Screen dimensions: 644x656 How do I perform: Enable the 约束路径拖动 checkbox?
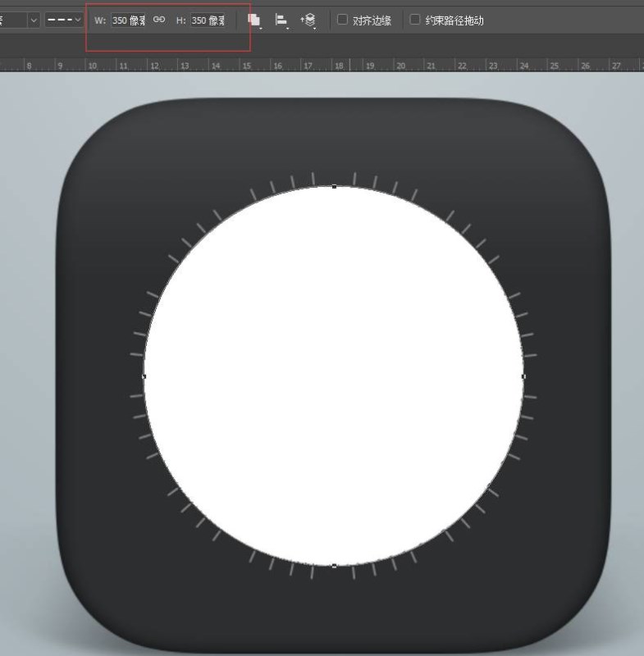point(414,20)
